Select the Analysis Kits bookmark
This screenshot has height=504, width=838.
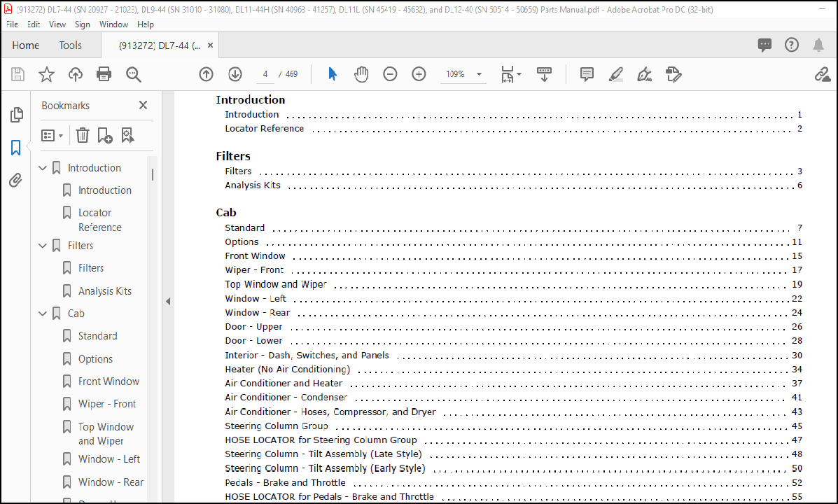point(105,291)
